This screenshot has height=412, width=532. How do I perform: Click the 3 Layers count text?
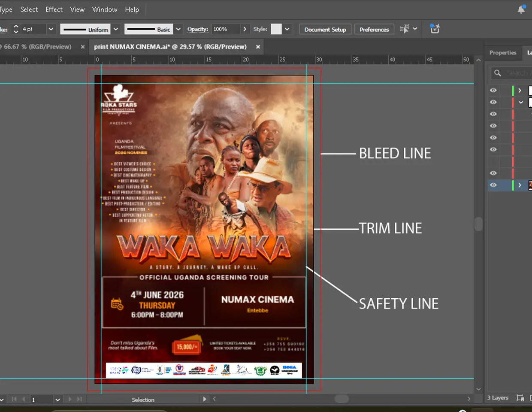tap(498, 398)
